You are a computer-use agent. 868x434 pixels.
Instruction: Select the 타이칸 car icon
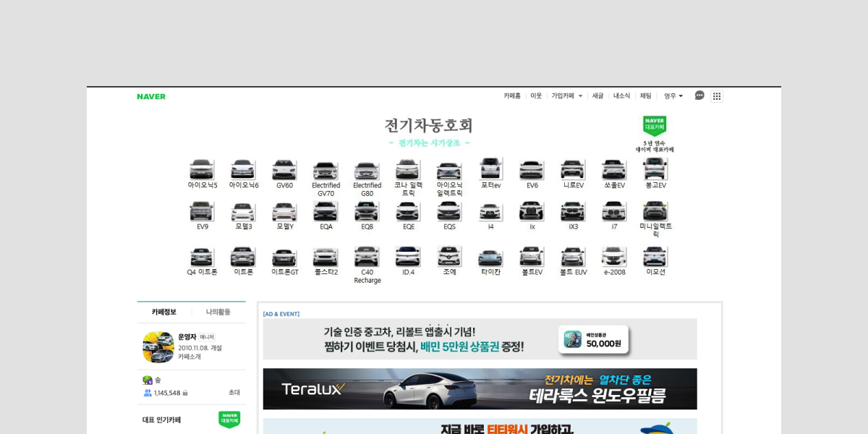[x=490, y=257]
